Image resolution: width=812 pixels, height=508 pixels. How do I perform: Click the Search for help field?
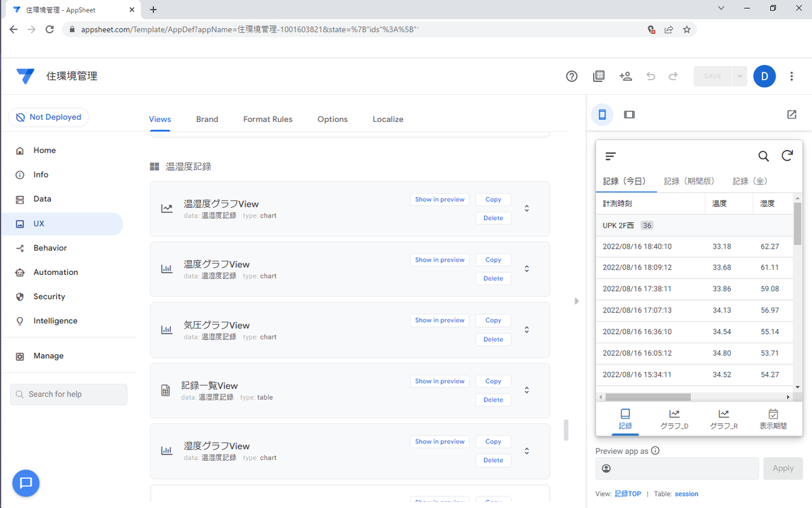click(x=68, y=394)
